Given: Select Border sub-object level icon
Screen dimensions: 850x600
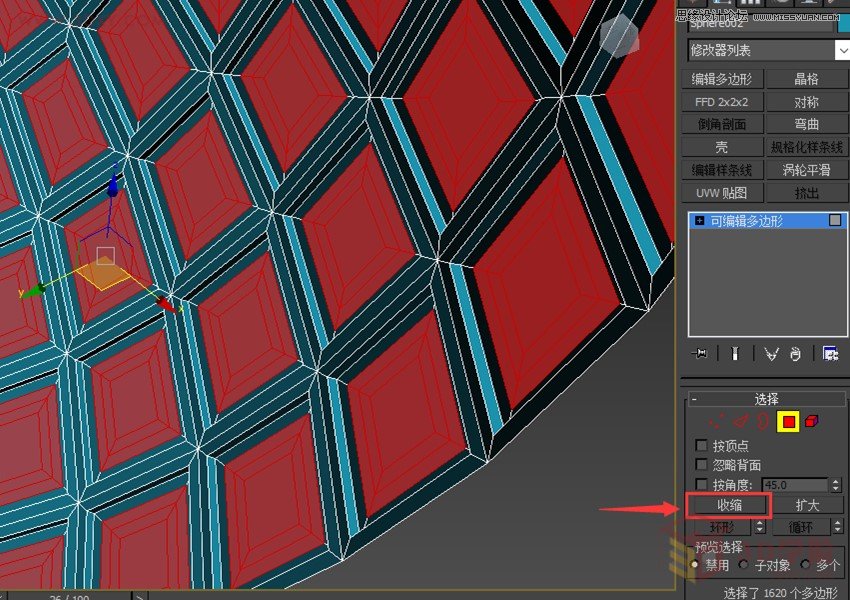Looking at the screenshot, I should coord(763,422).
